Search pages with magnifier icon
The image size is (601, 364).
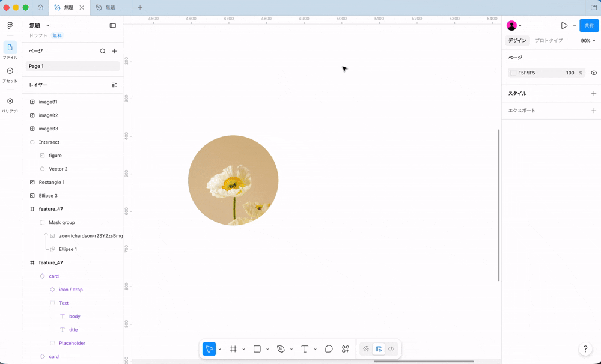coord(102,51)
